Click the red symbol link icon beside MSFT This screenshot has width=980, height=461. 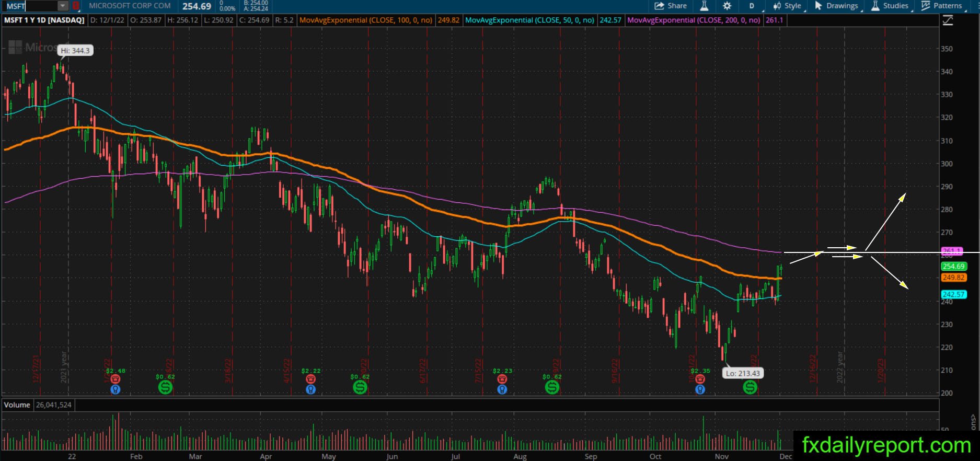76,6
